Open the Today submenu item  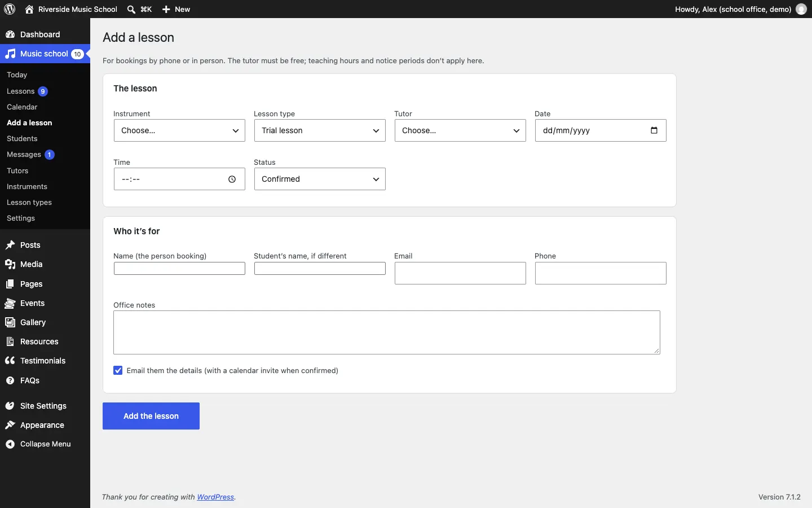pos(17,75)
